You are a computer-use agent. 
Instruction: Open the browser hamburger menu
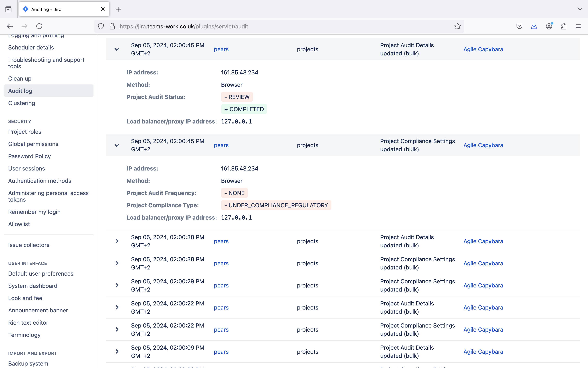578,26
